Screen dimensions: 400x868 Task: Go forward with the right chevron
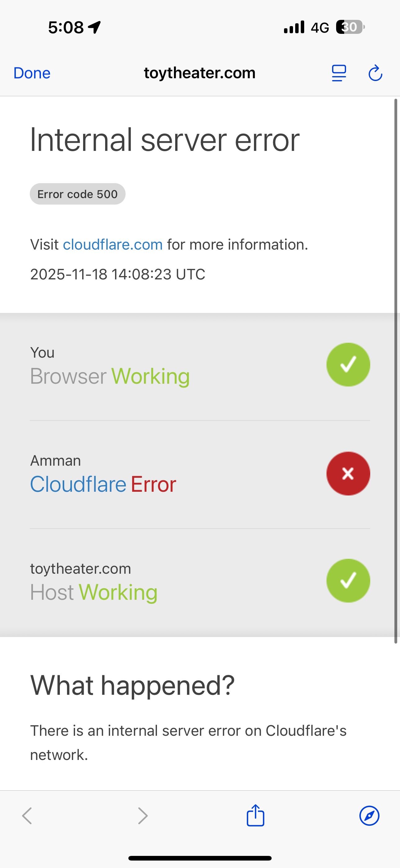click(143, 816)
